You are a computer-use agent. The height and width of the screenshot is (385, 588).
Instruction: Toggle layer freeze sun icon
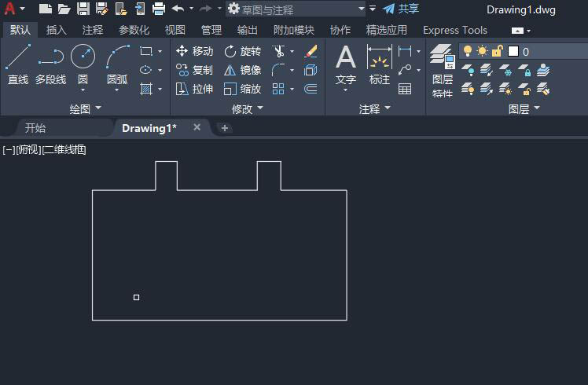(x=482, y=51)
